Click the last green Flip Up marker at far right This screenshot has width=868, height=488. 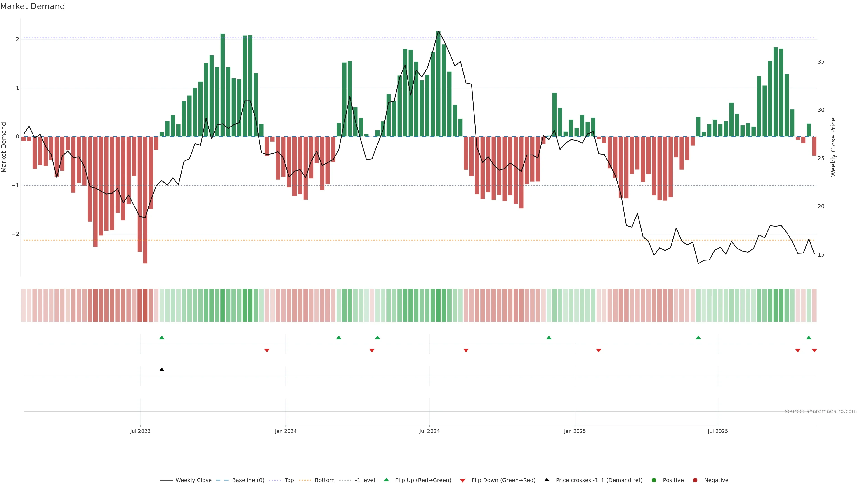tap(809, 338)
